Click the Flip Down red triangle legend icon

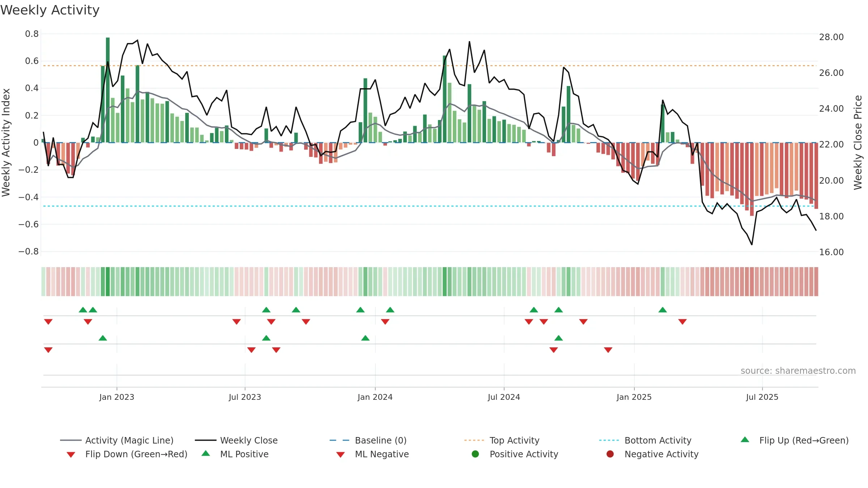point(71,455)
